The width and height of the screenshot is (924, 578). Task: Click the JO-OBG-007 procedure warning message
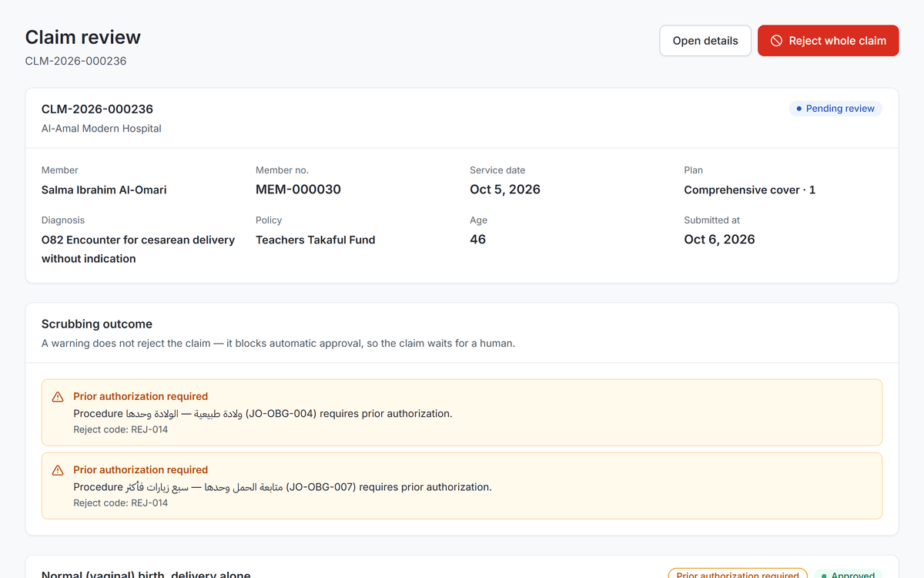(x=283, y=487)
